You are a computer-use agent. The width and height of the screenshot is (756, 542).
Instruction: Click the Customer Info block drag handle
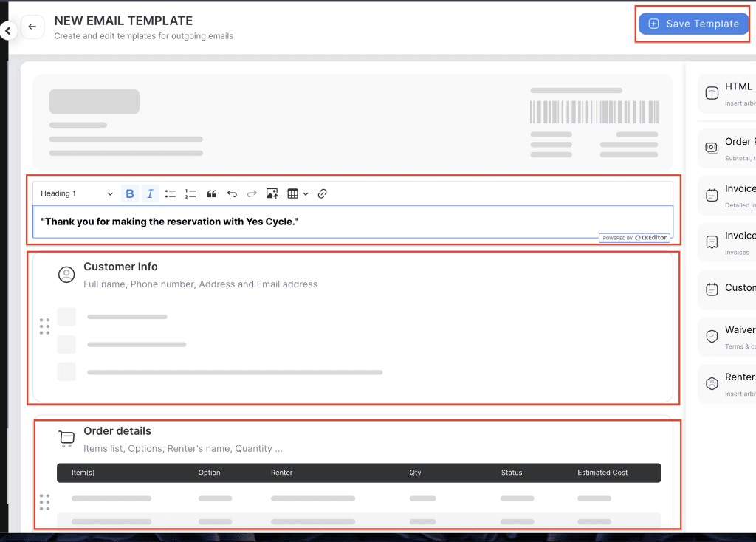pos(44,326)
